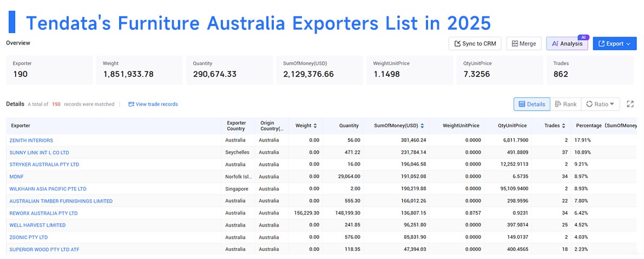The width and height of the screenshot is (644, 259).
Task: Select the SumOfMoney(USD) card 2,129,376.66
Action: click(319, 70)
